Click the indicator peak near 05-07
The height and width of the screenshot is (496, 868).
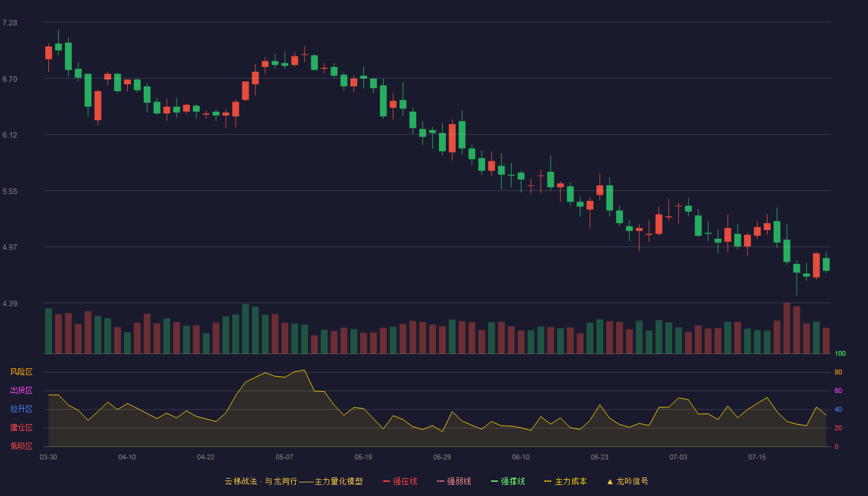pos(304,370)
